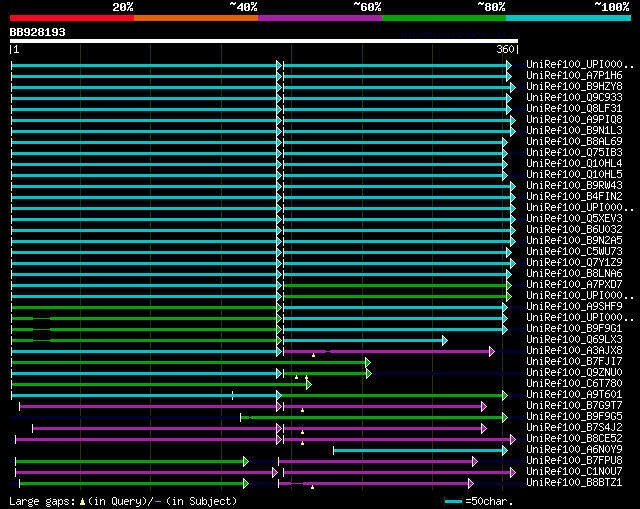
Task: Click the UniRef100_B8AL69 label
Action: click(x=574, y=142)
